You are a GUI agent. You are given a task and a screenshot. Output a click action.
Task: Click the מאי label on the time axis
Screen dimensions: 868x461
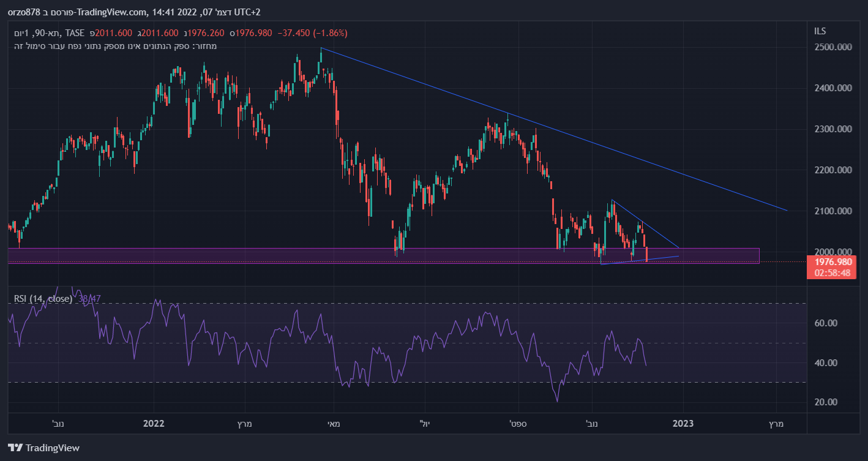[334, 423]
